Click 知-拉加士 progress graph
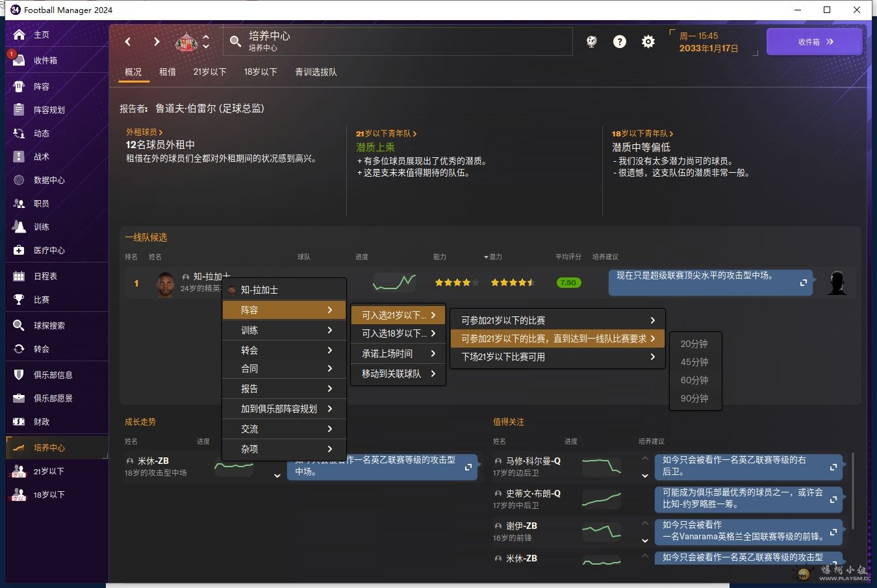This screenshot has width=877, height=588. (394, 283)
